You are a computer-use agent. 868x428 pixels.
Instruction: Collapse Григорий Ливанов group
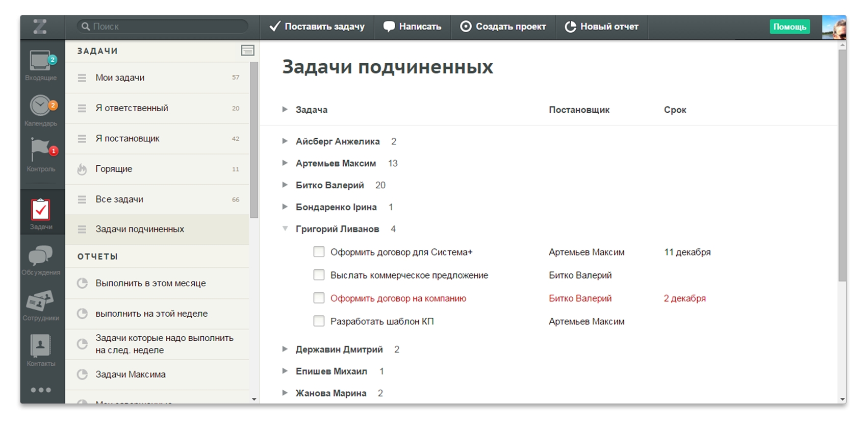pyautogui.click(x=285, y=229)
